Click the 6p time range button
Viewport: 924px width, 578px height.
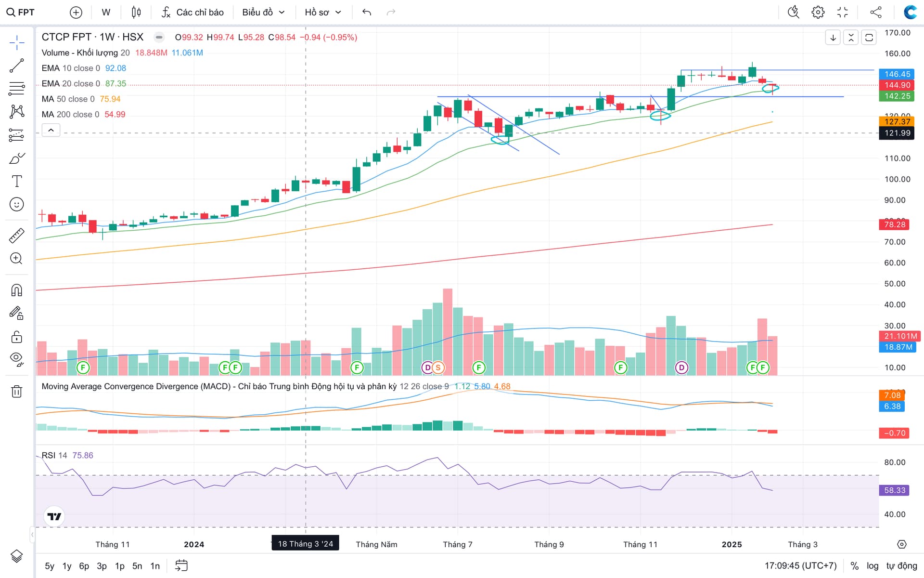pyautogui.click(x=84, y=566)
